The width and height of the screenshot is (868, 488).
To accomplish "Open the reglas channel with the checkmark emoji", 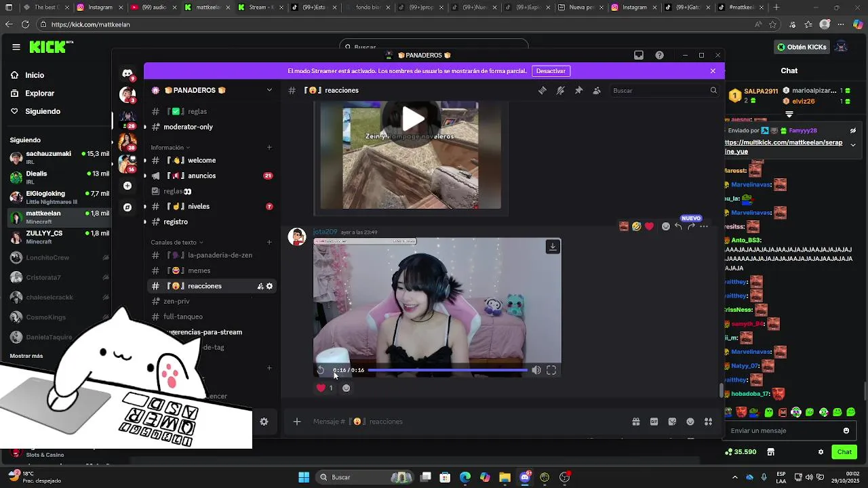I will (212, 111).
